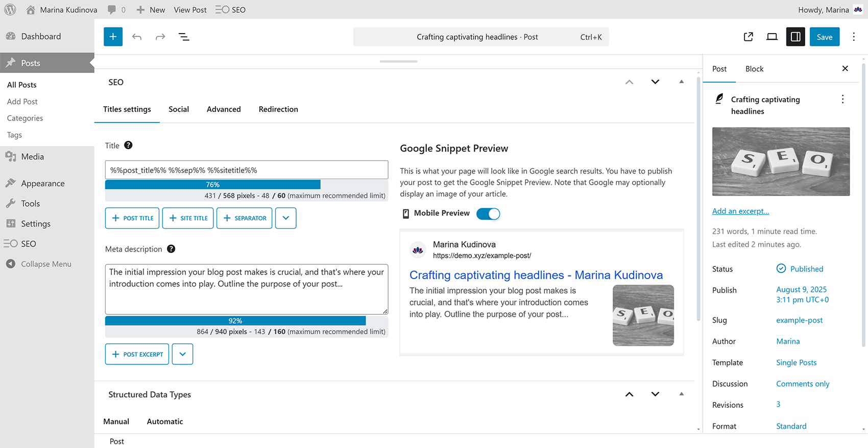Show help for the Title field
The width and height of the screenshot is (868, 448).
128,145
